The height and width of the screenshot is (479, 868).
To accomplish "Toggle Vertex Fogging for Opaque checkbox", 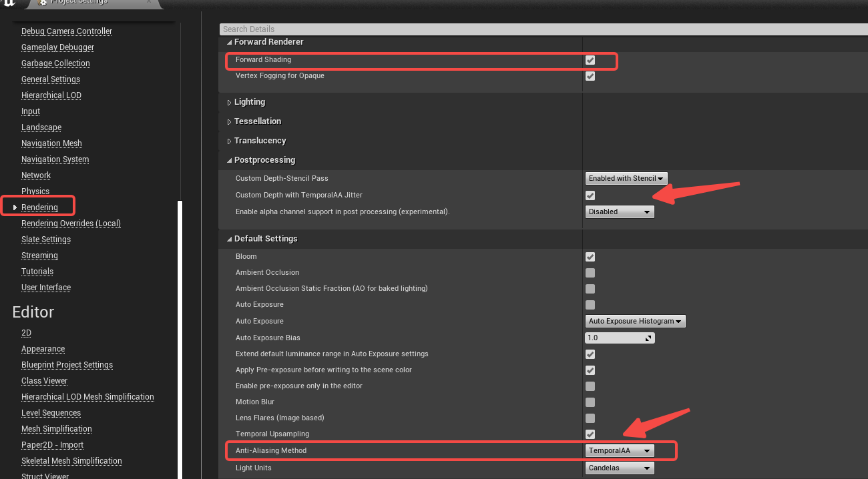I will [590, 76].
